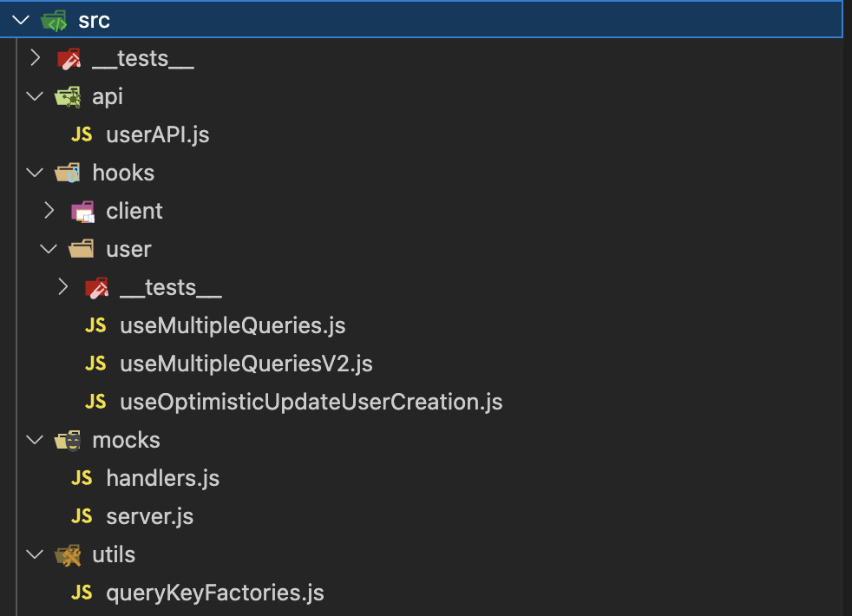Image resolution: width=852 pixels, height=616 pixels.
Task: Open useOptimisticUpdateUserCreation.js
Action: pyautogui.click(x=311, y=402)
